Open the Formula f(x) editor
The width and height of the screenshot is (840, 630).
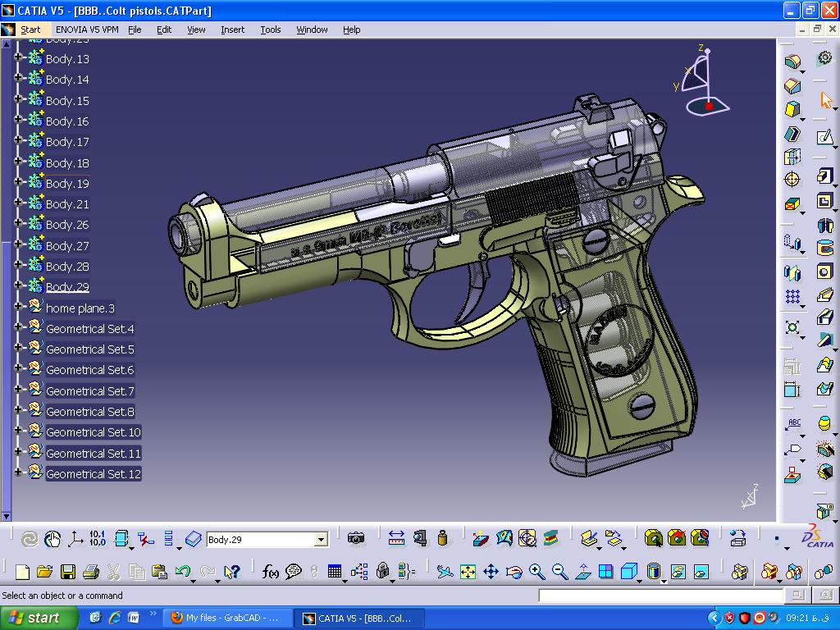[x=270, y=572]
